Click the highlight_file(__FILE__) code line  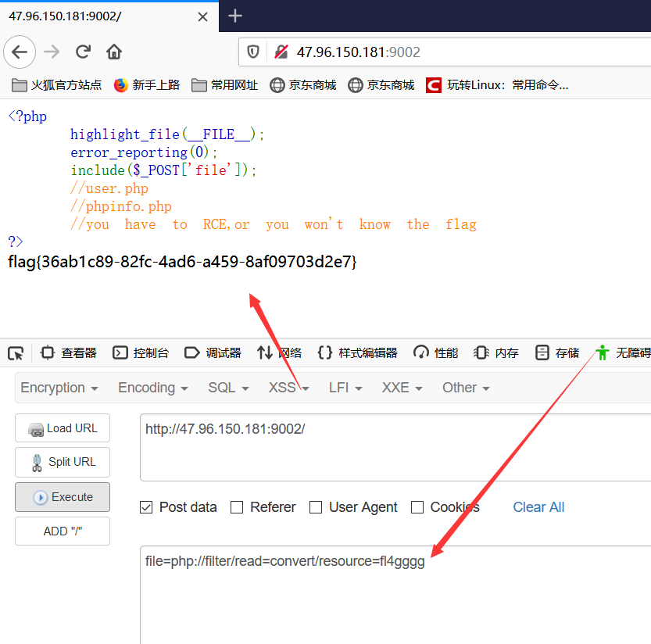(x=167, y=134)
